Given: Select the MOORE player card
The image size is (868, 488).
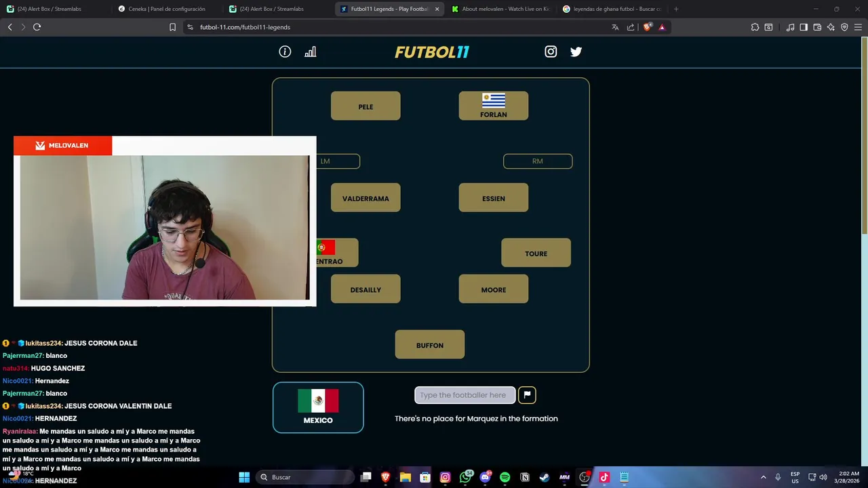Looking at the screenshot, I should pyautogui.click(x=494, y=289).
